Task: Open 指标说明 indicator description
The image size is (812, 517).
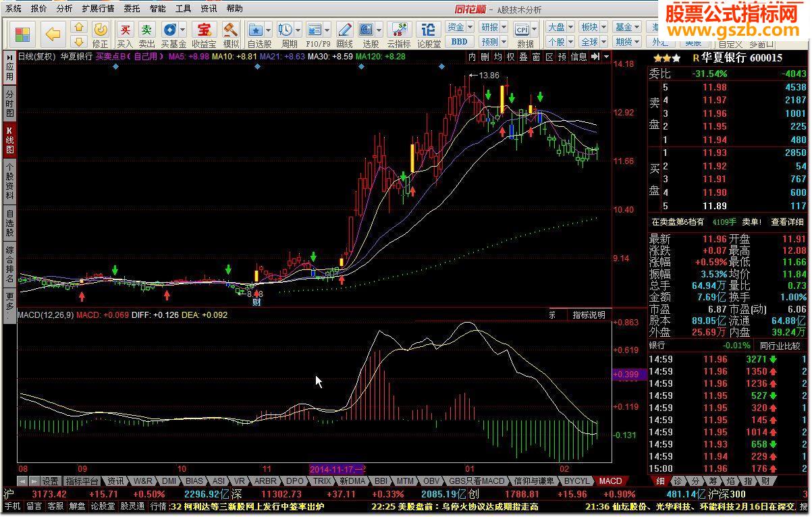Action: click(x=589, y=315)
